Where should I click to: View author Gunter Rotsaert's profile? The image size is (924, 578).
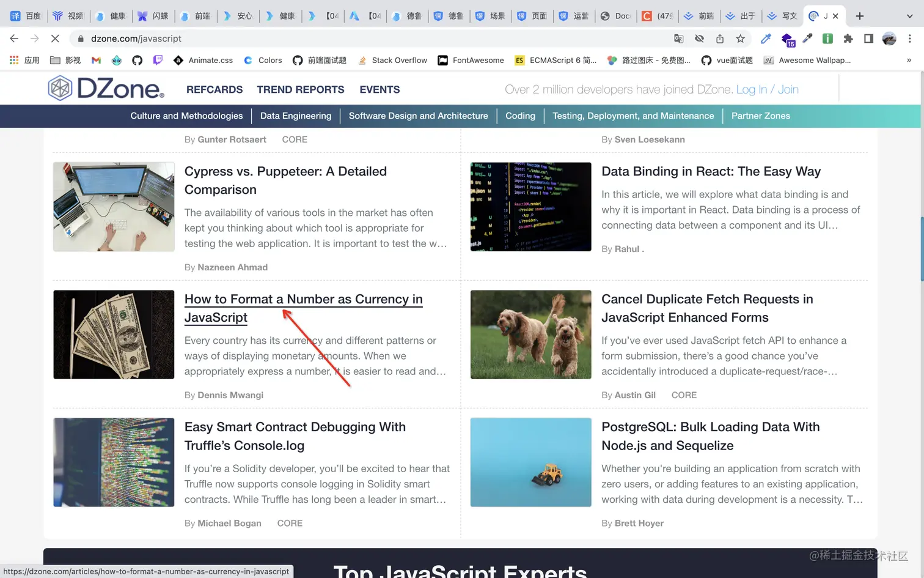pyautogui.click(x=232, y=139)
